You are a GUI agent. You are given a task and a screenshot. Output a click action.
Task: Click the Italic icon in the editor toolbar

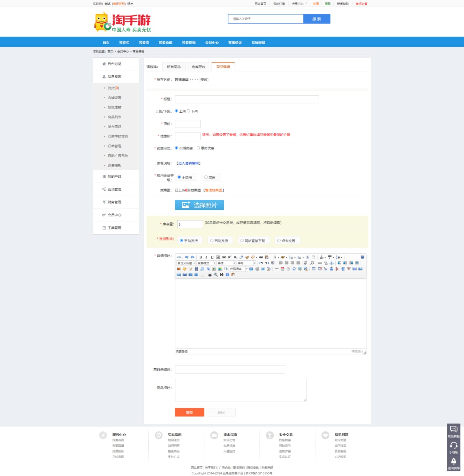coord(206,257)
